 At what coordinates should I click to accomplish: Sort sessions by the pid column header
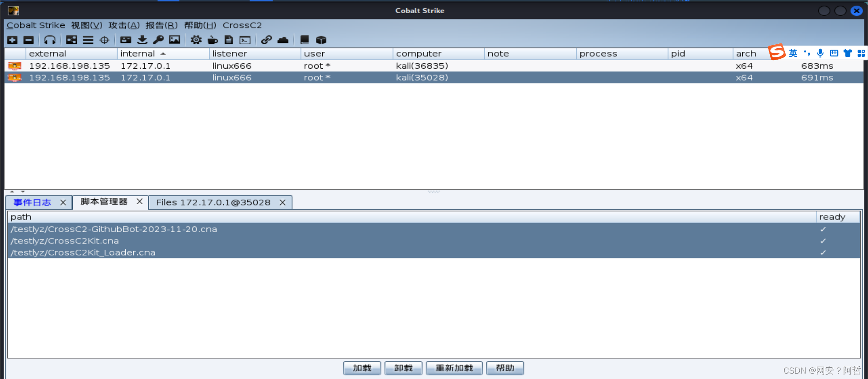700,54
